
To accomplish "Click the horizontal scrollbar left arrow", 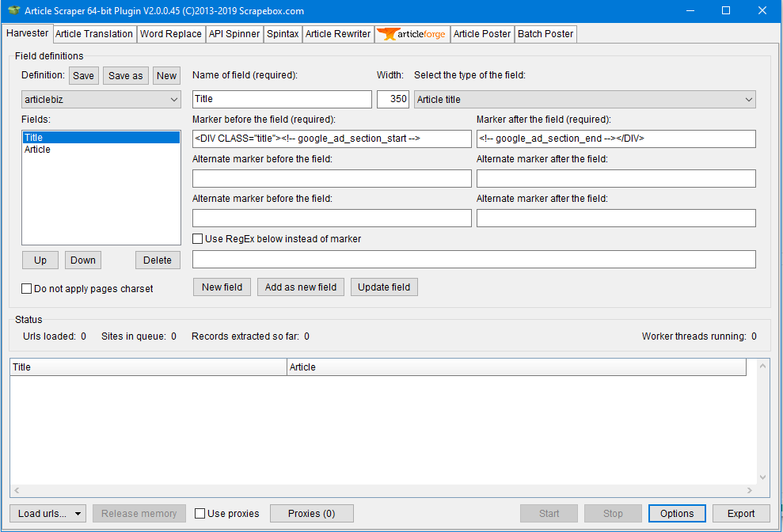I will [x=17, y=491].
